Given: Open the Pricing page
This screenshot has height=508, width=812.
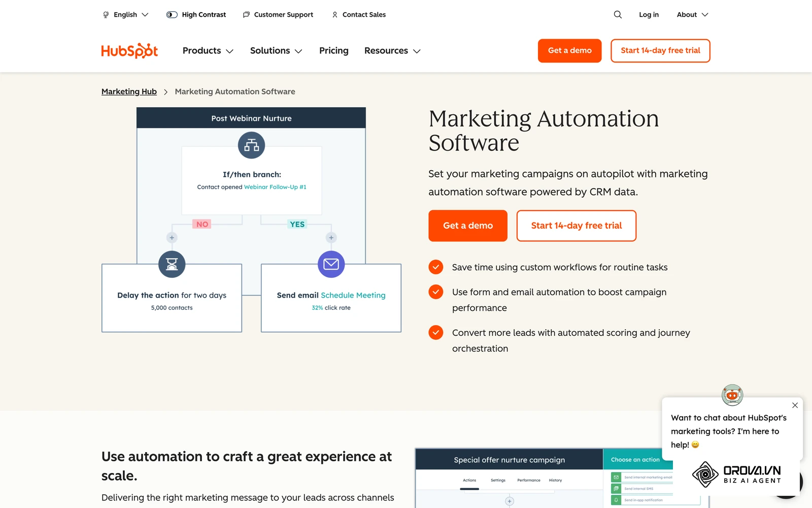Looking at the screenshot, I should coord(334,51).
